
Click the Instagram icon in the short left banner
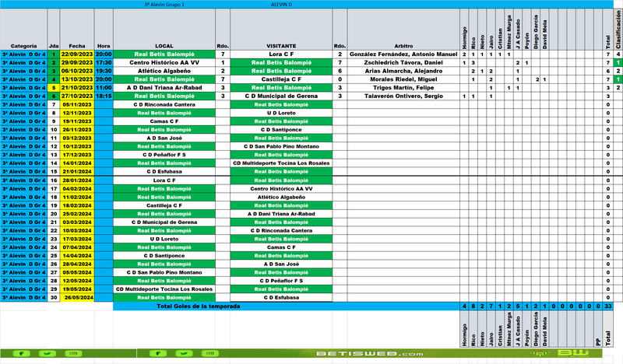tap(73, 353)
